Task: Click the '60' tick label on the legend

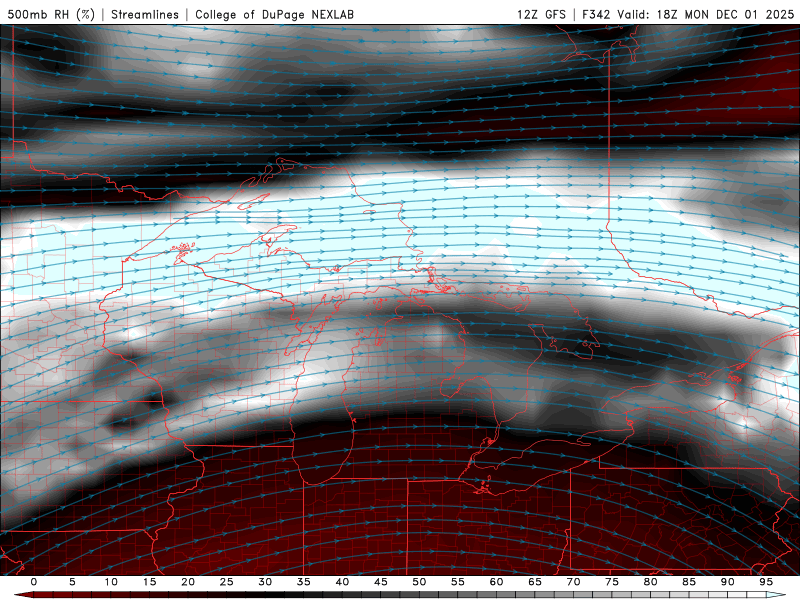Action: (x=496, y=582)
